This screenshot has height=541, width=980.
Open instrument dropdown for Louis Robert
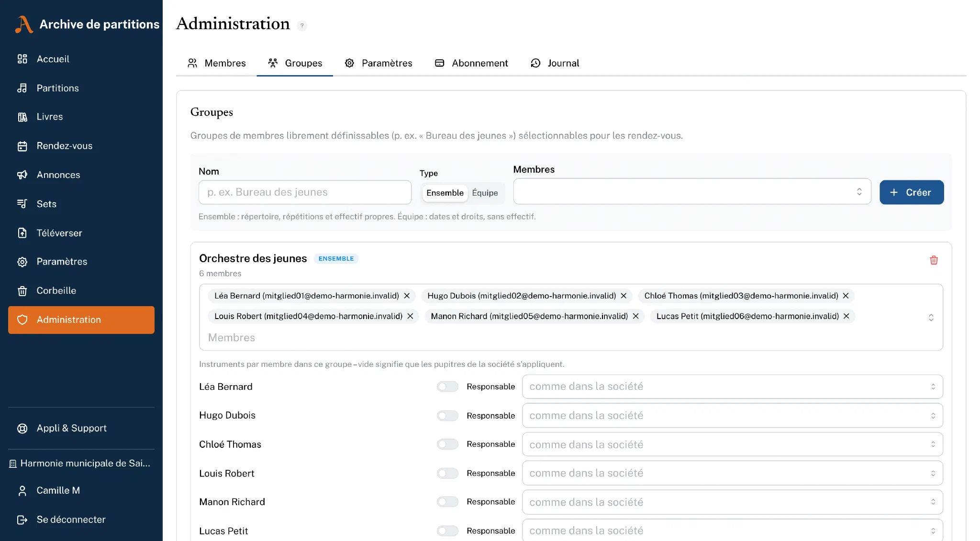tap(732, 473)
